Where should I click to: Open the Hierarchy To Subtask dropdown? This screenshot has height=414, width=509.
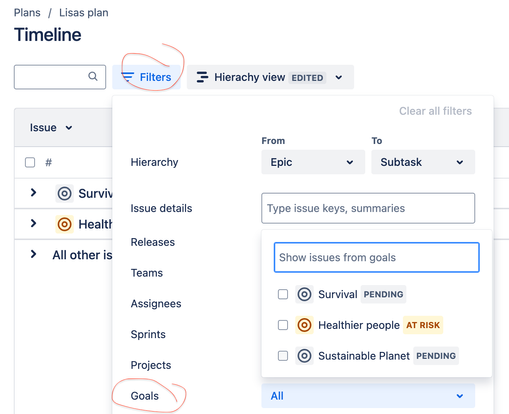point(423,162)
